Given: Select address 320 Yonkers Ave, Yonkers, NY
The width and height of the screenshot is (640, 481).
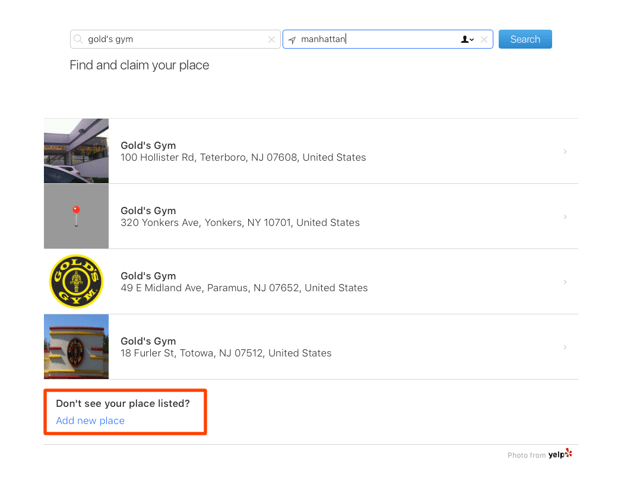Looking at the screenshot, I should click(x=240, y=223).
